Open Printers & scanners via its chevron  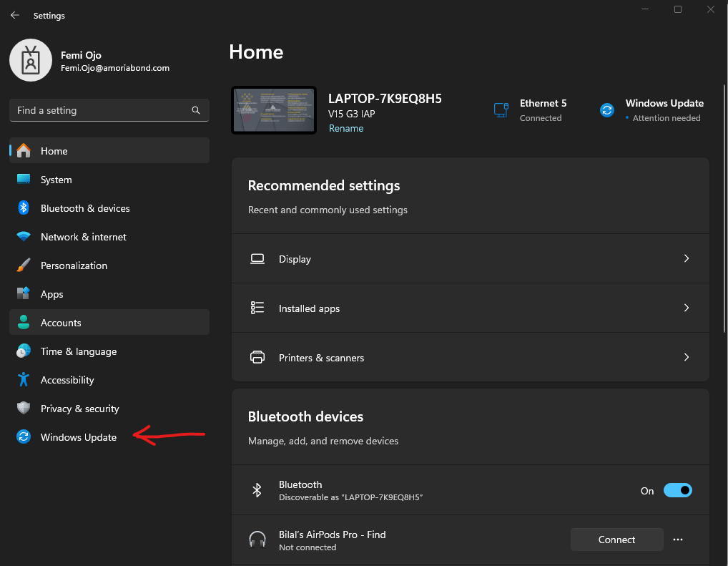[687, 357]
